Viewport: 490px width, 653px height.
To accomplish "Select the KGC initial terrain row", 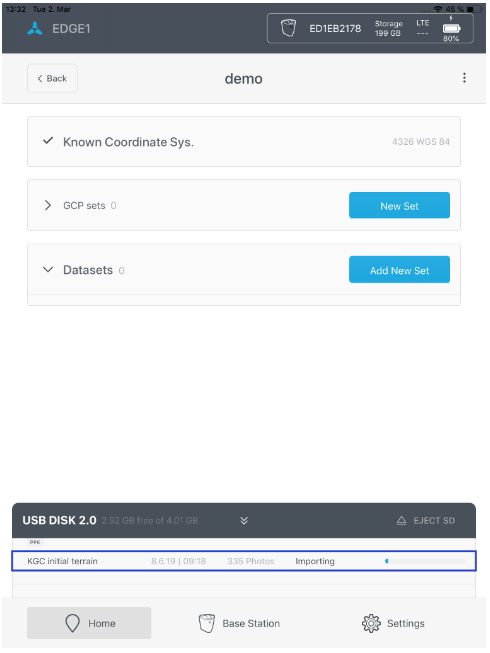I will point(244,561).
